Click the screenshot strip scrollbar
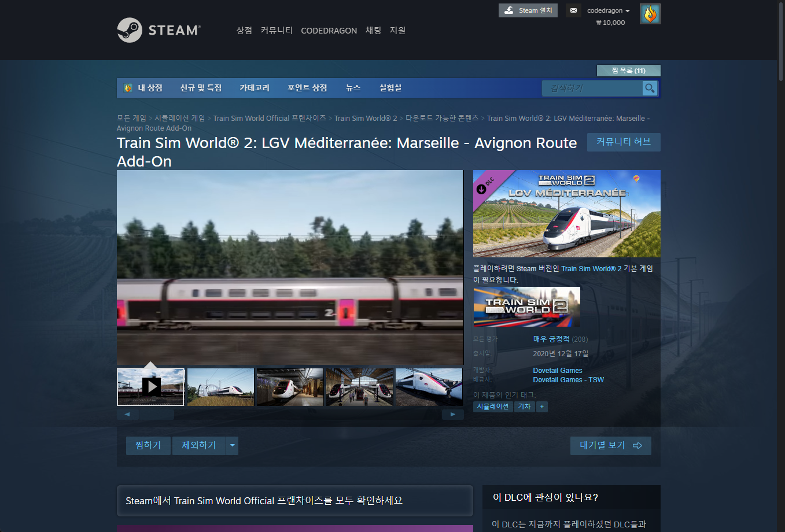This screenshot has width=785, height=532. 290,415
